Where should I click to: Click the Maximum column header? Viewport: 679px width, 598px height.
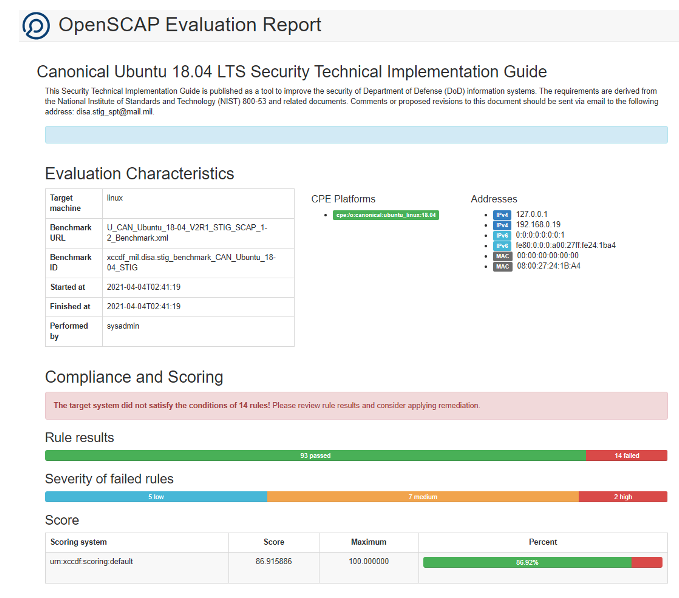click(x=369, y=542)
